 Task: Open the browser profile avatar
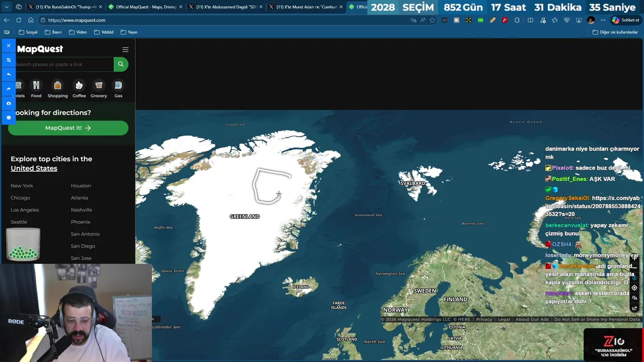coord(591,20)
